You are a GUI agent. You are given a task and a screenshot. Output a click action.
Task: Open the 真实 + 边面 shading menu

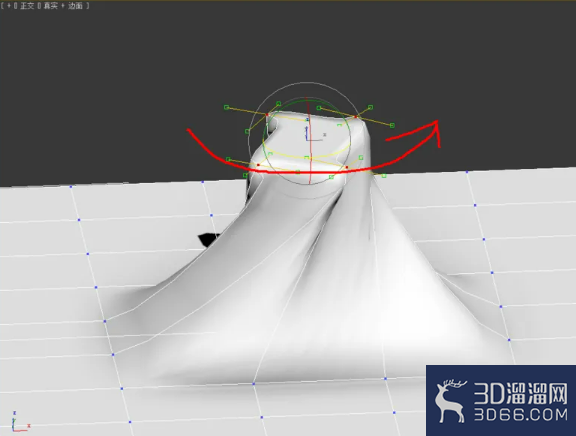pos(63,6)
